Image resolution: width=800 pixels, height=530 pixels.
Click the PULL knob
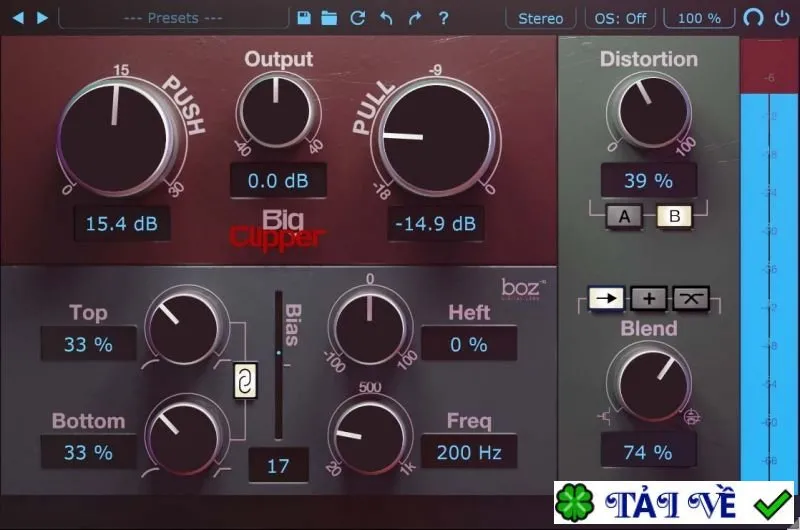[437, 138]
